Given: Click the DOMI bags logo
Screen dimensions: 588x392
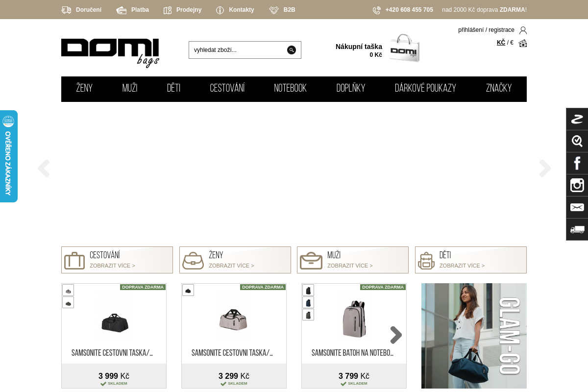Looking at the screenshot, I should 110,52.
